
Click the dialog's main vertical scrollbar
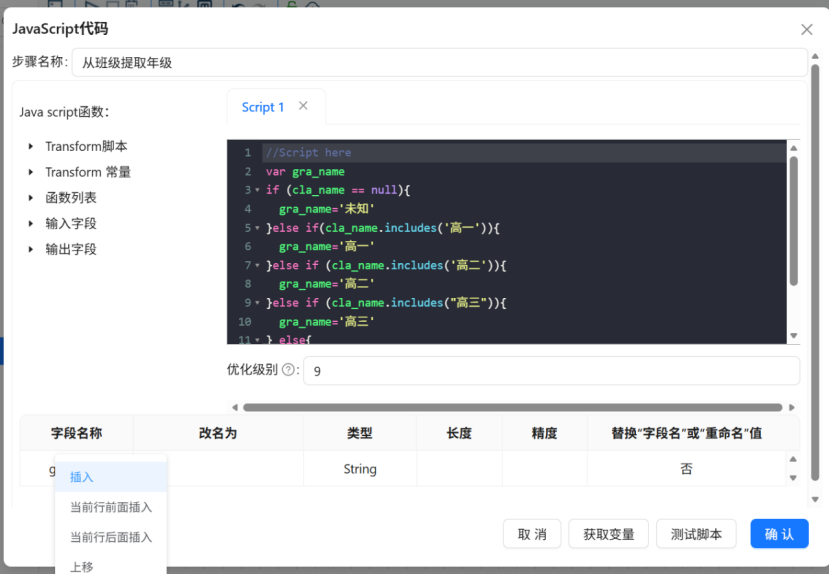tap(815, 273)
